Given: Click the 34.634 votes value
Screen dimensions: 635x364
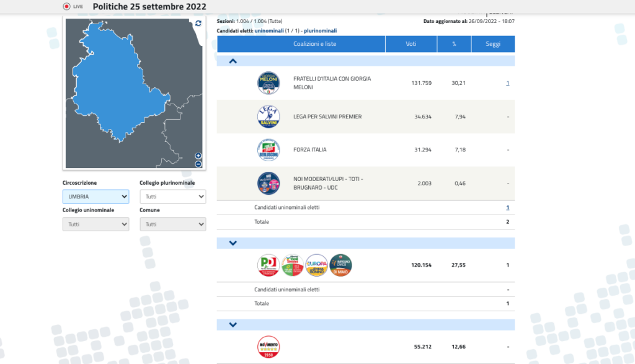Looking at the screenshot, I should click(423, 117).
